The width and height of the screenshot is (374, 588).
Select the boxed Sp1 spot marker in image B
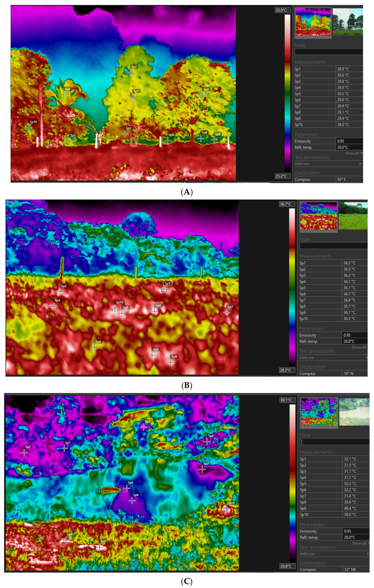[x=164, y=289]
